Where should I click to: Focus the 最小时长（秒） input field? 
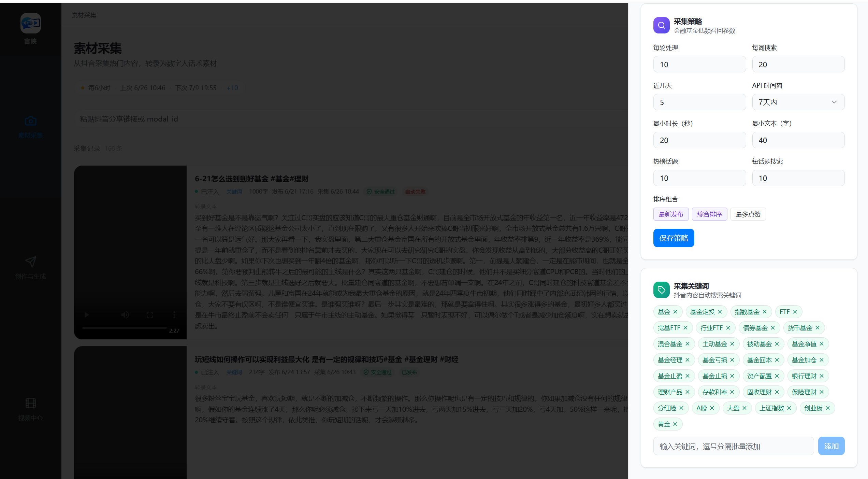pyautogui.click(x=699, y=140)
